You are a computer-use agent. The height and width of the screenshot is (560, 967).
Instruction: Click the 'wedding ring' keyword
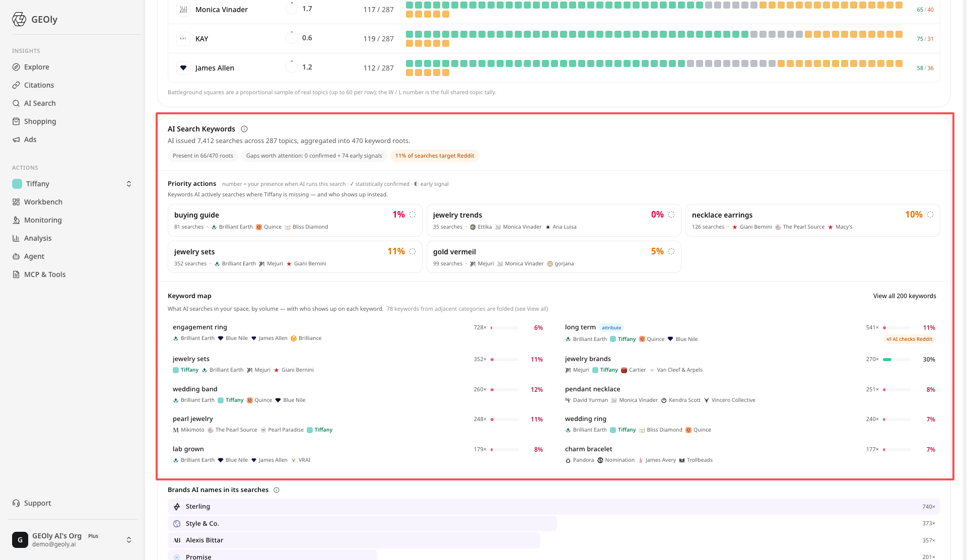coord(586,419)
